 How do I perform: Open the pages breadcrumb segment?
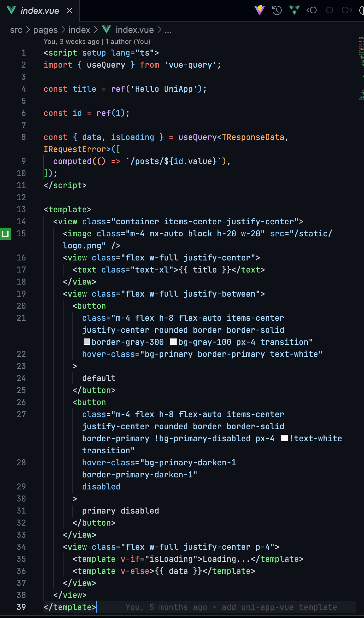(45, 30)
